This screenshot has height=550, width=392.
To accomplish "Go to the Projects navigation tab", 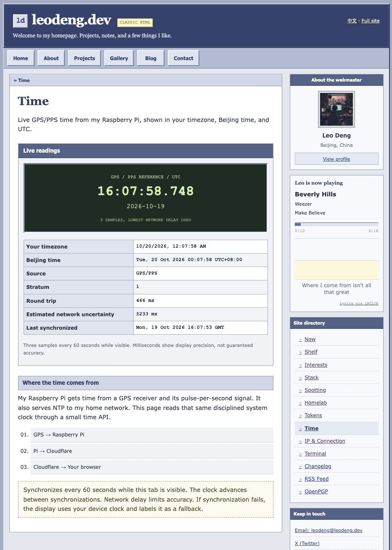I will point(85,58).
